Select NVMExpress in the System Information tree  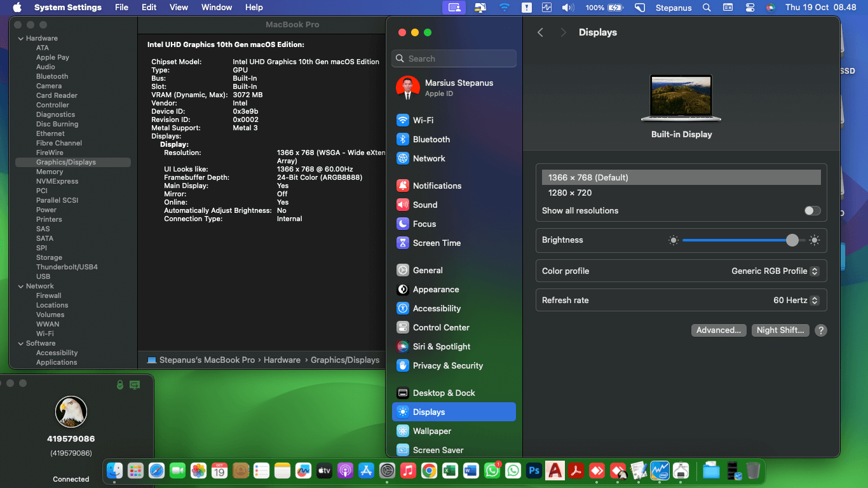pyautogui.click(x=57, y=181)
